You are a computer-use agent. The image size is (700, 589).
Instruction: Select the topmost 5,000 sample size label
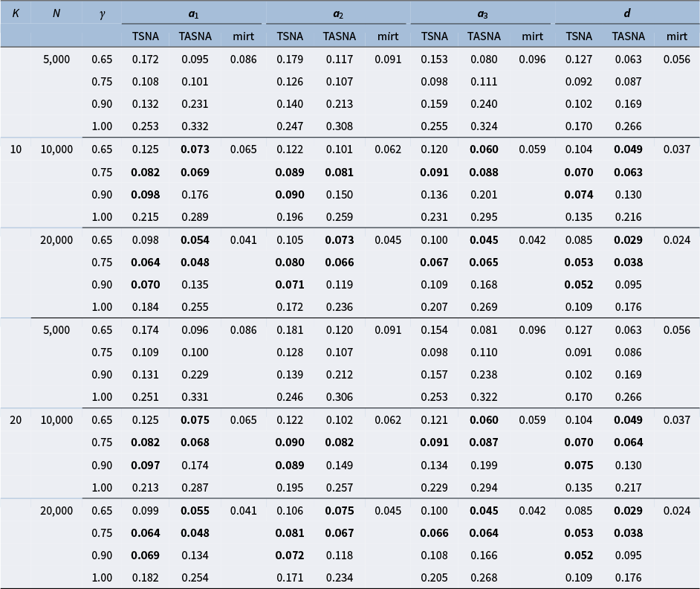coord(56,59)
